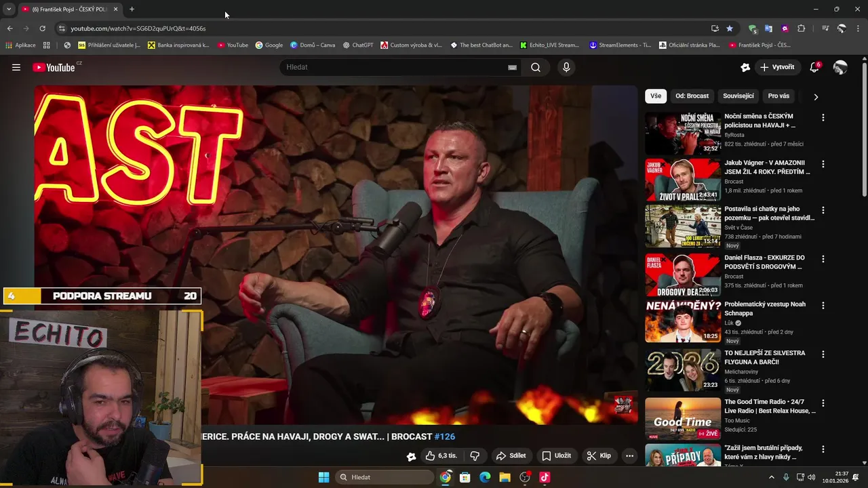Open the Domů – Canva bookmark

[313, 45]
